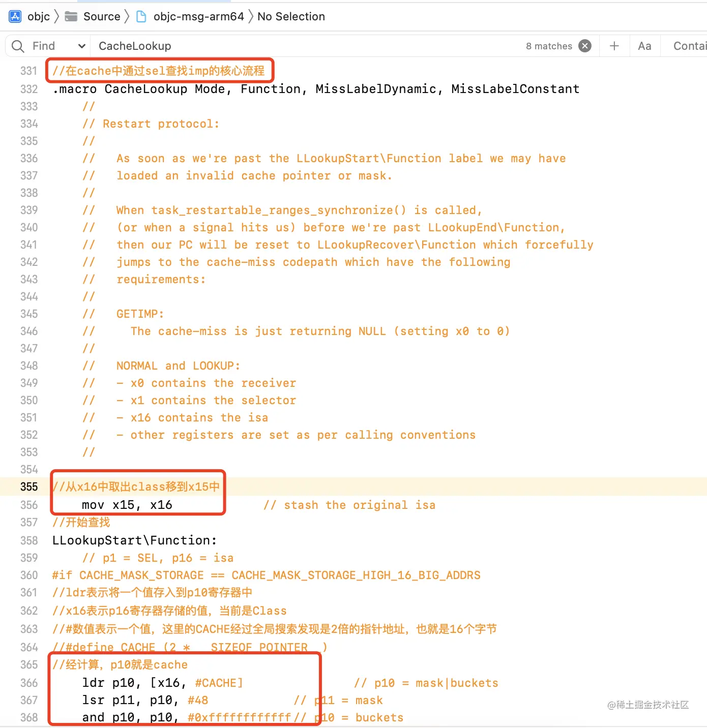Open the No Selection breadcrumb item

(x=291, y=16)
